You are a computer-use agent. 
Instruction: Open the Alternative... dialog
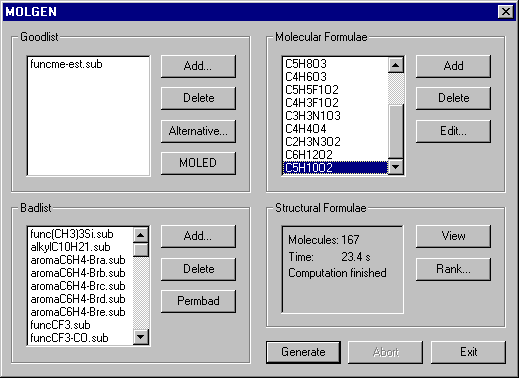click(x=198, y=131)
